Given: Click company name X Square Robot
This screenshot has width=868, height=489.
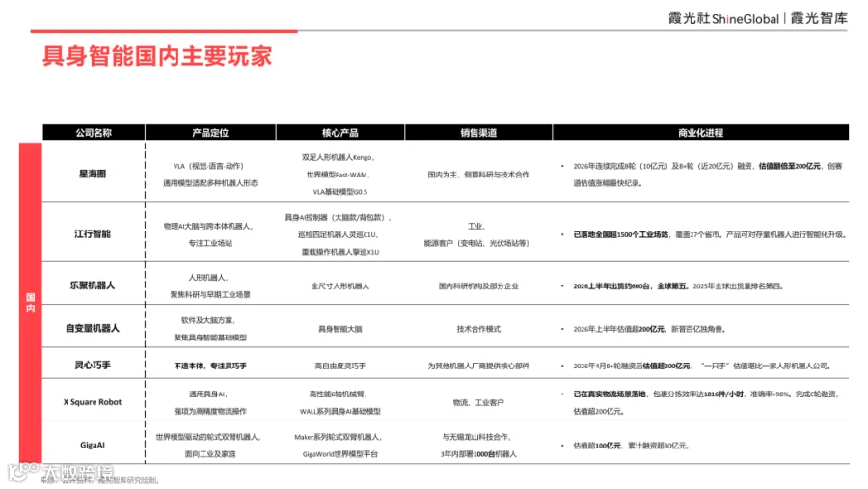Looking at the screenshot, I should tap(93, 402).
